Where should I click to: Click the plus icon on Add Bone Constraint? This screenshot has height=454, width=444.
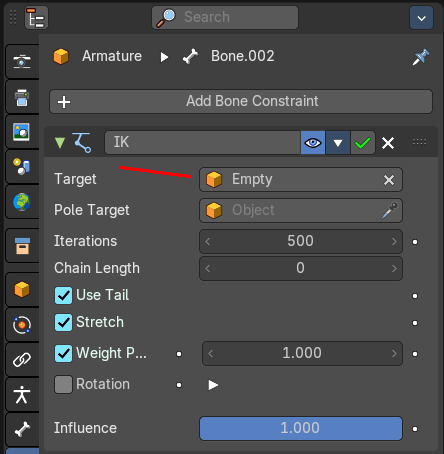(x=64, y=102)
